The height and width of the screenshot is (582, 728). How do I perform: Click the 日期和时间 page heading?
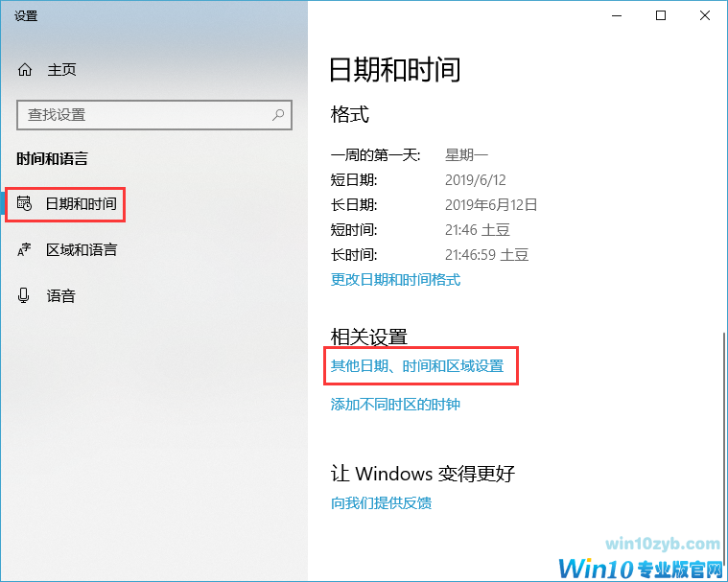[394, 70]
